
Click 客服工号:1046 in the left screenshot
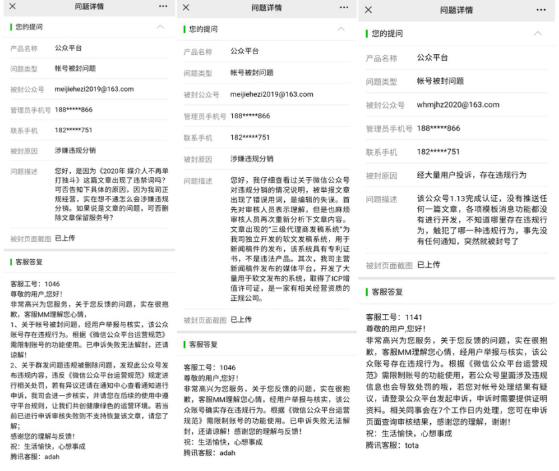tap(35, 284)
